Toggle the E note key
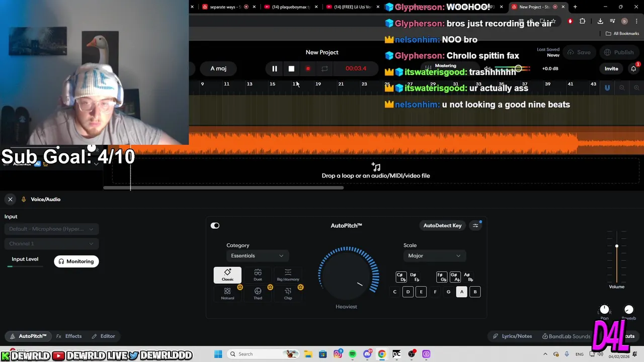Screen dimensions: 644x362 click(421, 292)
